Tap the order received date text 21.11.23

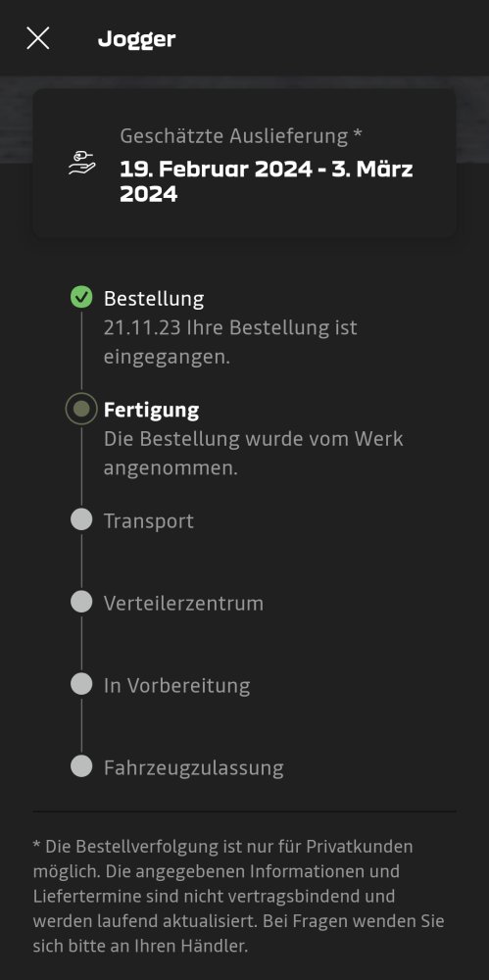tap(142, 328)
